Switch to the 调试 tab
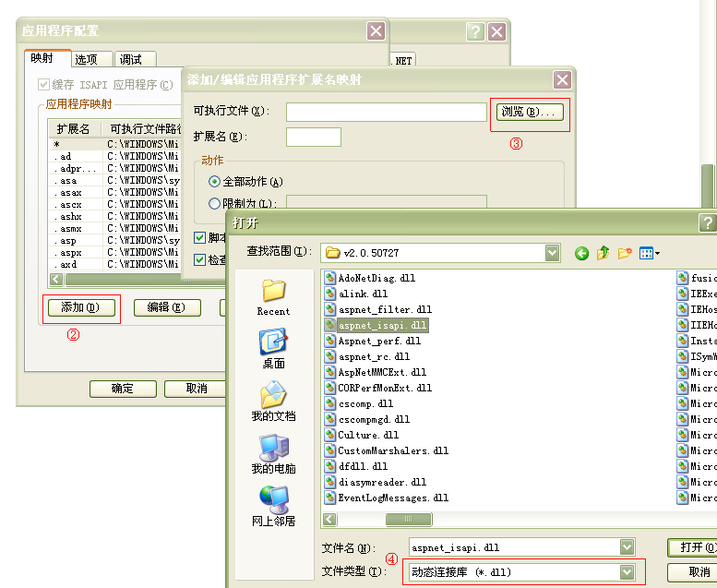Image resolution: width=717 pixels, height=588 pixels. coord(131,59)
